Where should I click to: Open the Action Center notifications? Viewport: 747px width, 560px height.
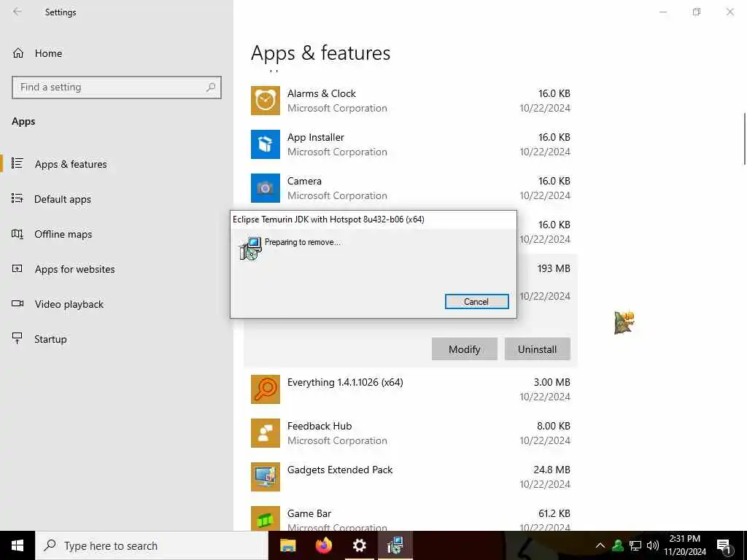click(724, 545)
